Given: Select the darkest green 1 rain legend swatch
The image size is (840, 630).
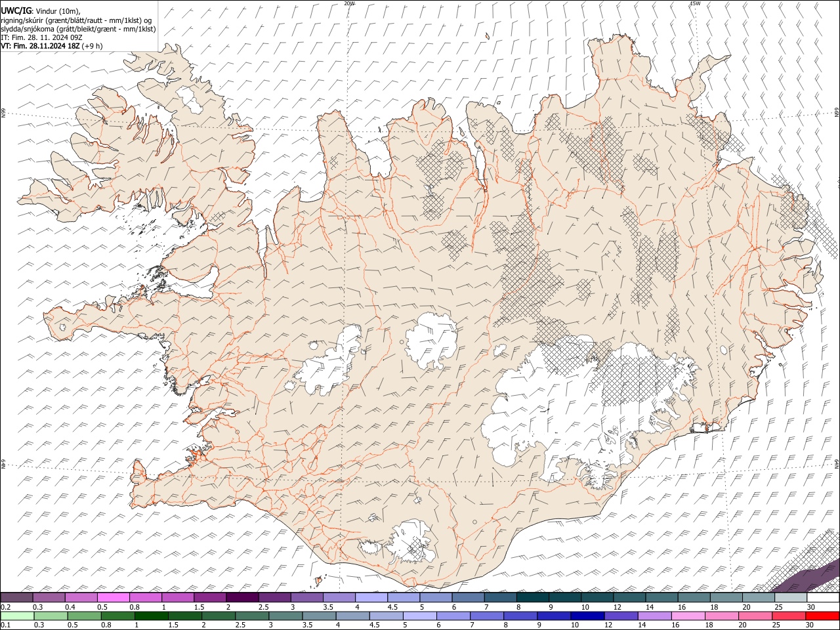Looking at the screenshot, I should point(151,616).
